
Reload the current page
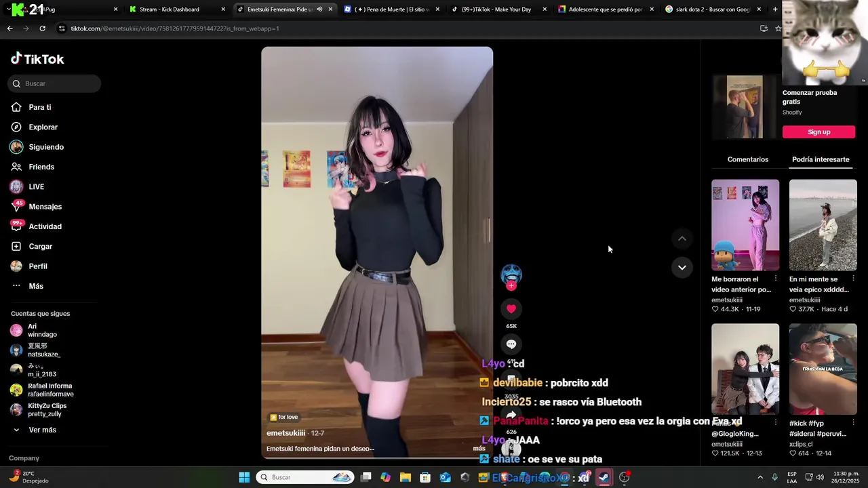pos(42,28)
